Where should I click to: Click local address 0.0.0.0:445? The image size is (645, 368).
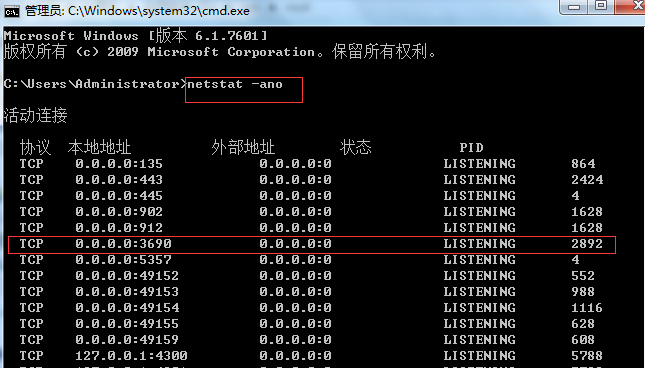point(119,196)
